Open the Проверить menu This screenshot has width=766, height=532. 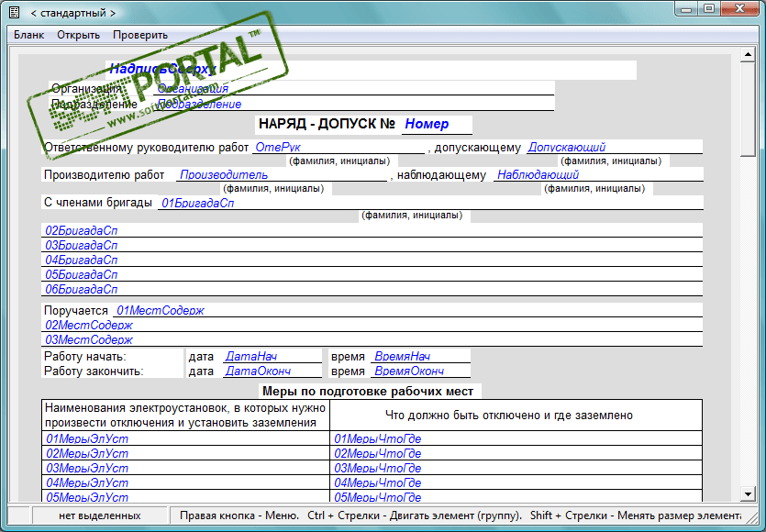coord(140,35)
